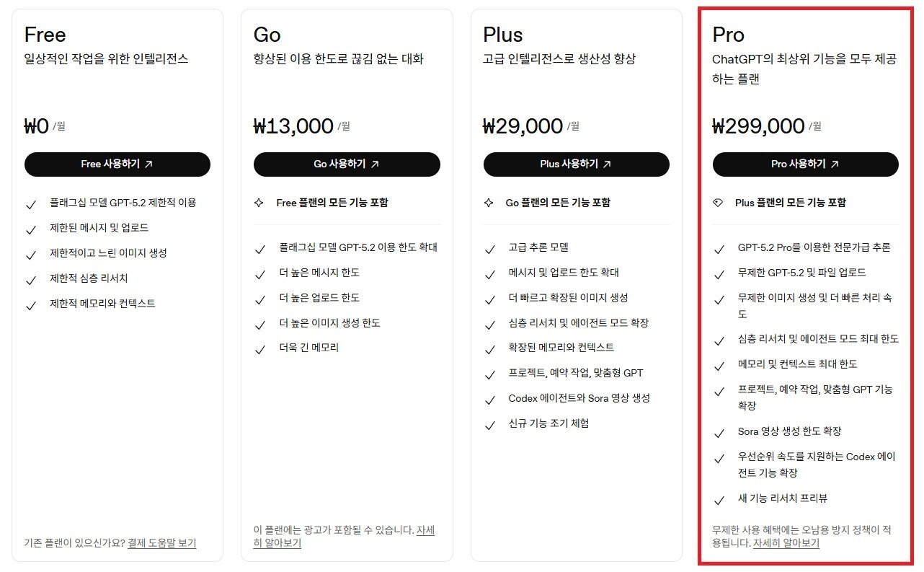Viewport: 924px width, 572px height.
Task: Click the arrow icon on "Pro 사용하기" button
Action: tap(835, 164)
